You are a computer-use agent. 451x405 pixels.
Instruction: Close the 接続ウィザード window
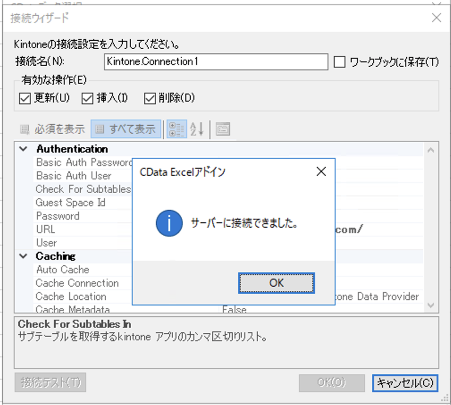pyautogui.click(x=436, y=18)
